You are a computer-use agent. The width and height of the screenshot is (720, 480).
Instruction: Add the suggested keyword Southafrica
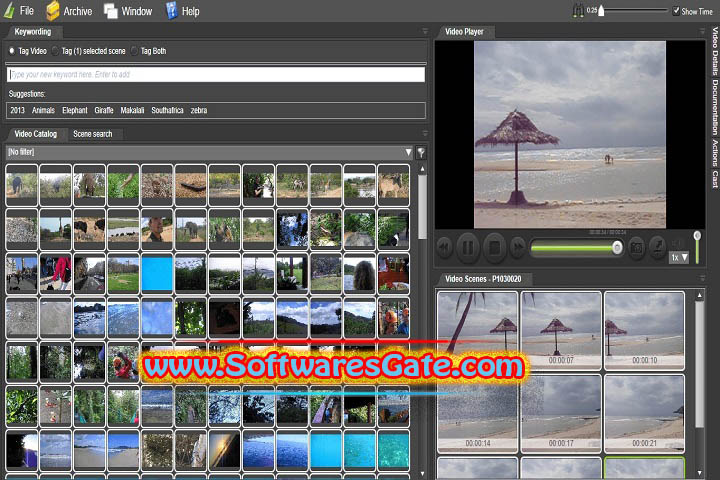[x=167, y=110]
